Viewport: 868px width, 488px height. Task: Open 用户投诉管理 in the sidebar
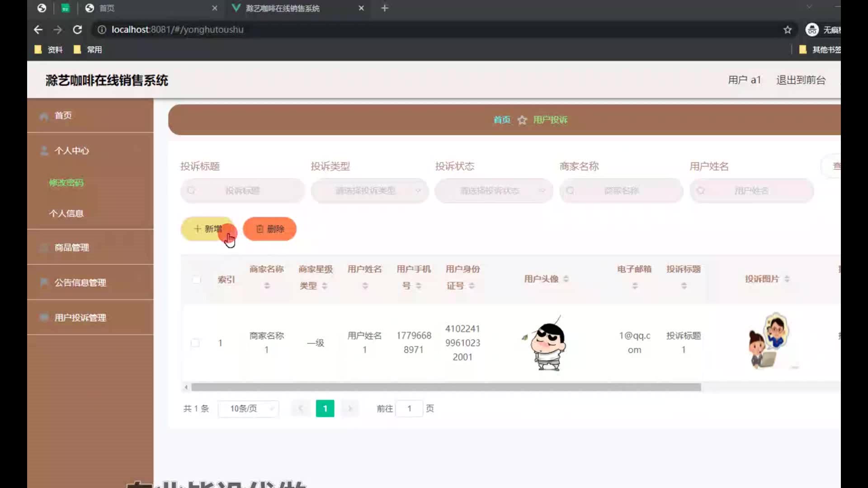(80, 318)
